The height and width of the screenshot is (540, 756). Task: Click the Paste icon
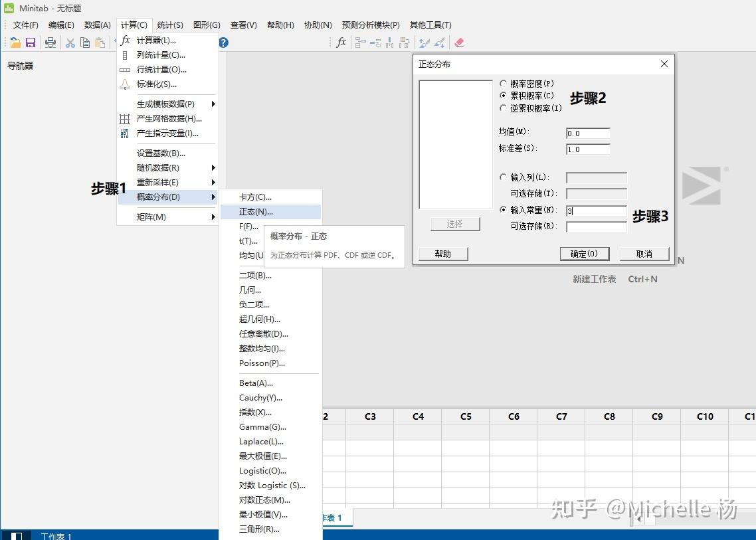[x=100, y=42]
